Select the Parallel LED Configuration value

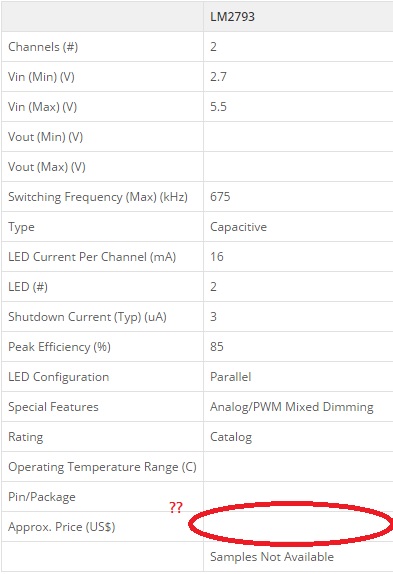[x=231, y=377]
